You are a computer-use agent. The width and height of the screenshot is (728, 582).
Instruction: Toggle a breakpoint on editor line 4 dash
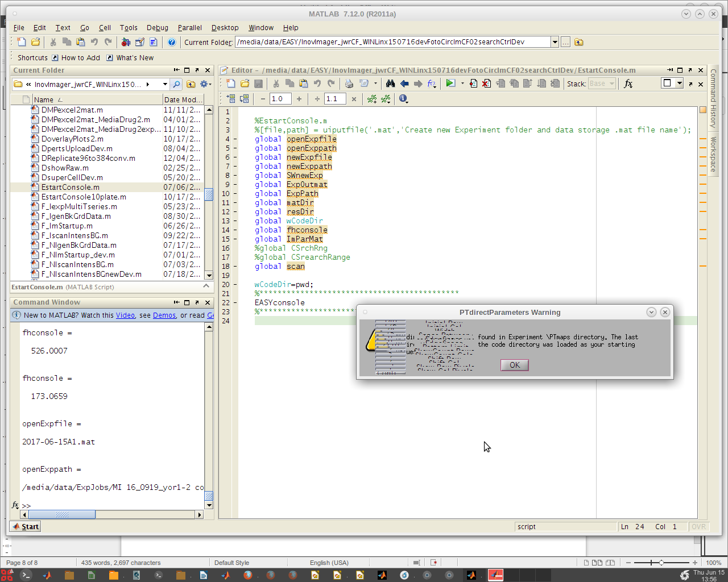point(235,139)
